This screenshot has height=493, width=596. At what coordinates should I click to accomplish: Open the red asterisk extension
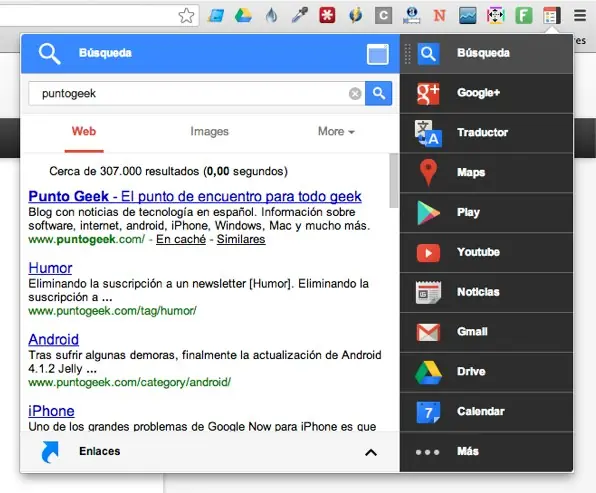[327, 16]
